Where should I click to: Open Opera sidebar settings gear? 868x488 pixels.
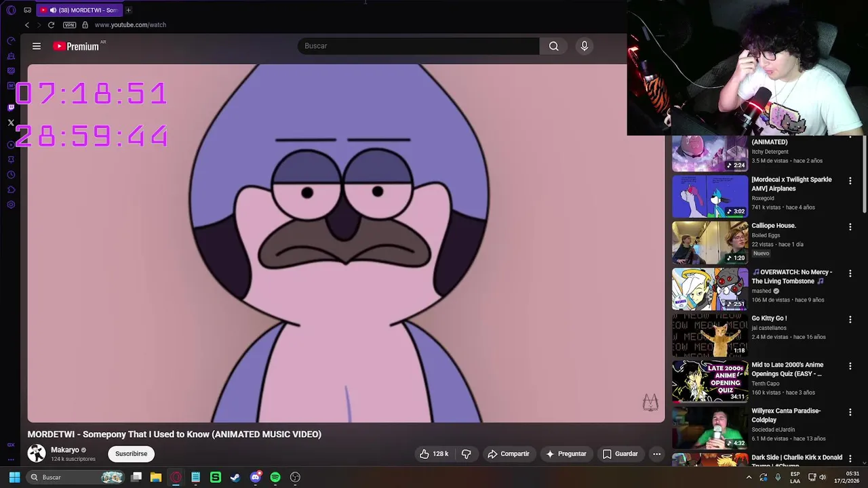(11, 205)
